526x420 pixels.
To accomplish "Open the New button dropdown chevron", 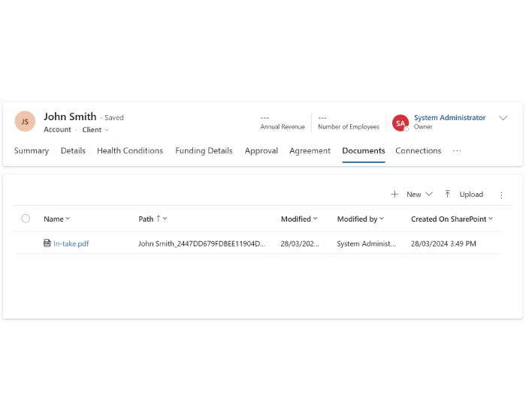I will coord(429,194).
